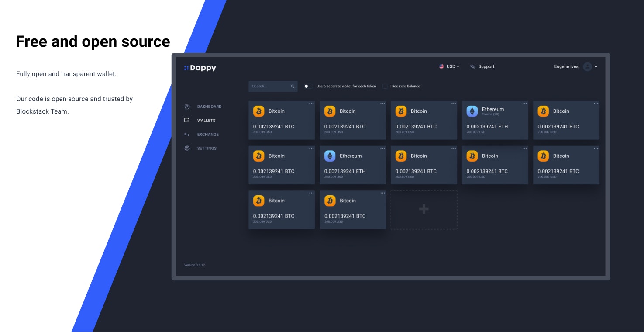Click the Support chat bubbles icon

click(473, 66)
